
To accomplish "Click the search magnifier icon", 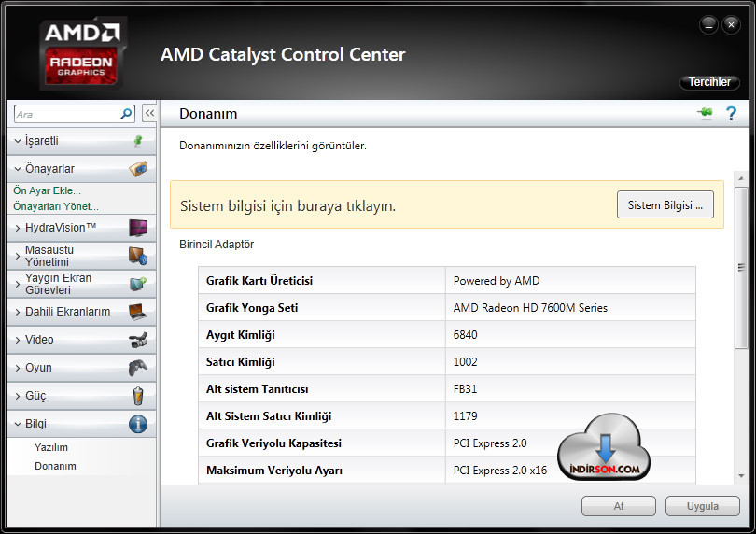I will [x=126, y=114].
